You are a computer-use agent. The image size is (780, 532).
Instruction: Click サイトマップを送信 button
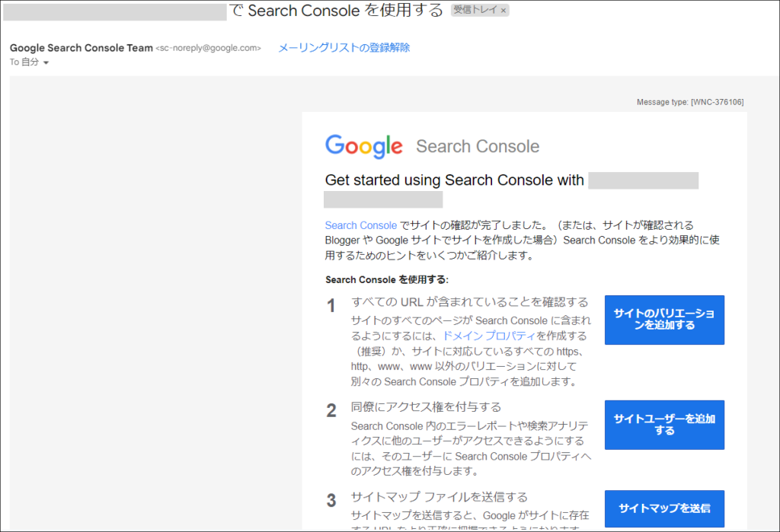coord(664,508)
